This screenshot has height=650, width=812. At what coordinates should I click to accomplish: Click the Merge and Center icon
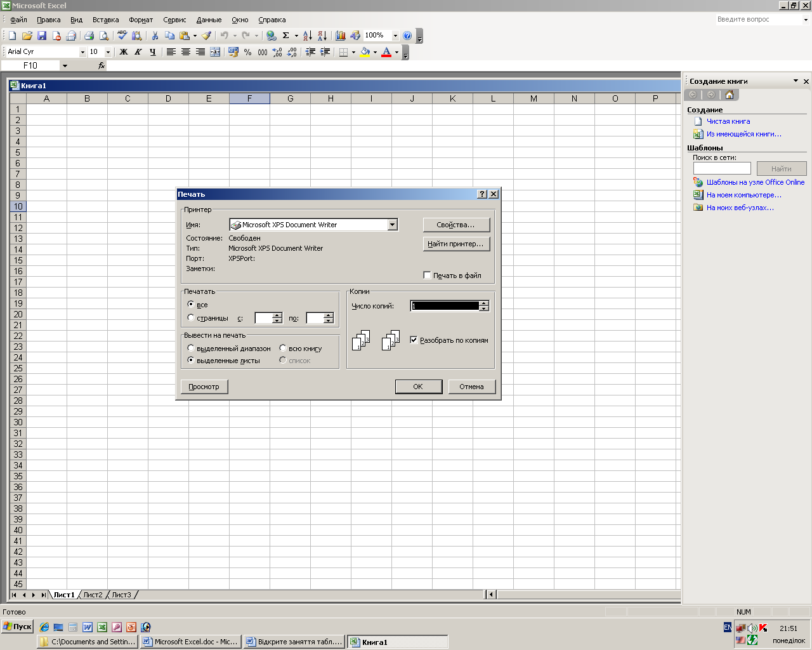[215, 52]
